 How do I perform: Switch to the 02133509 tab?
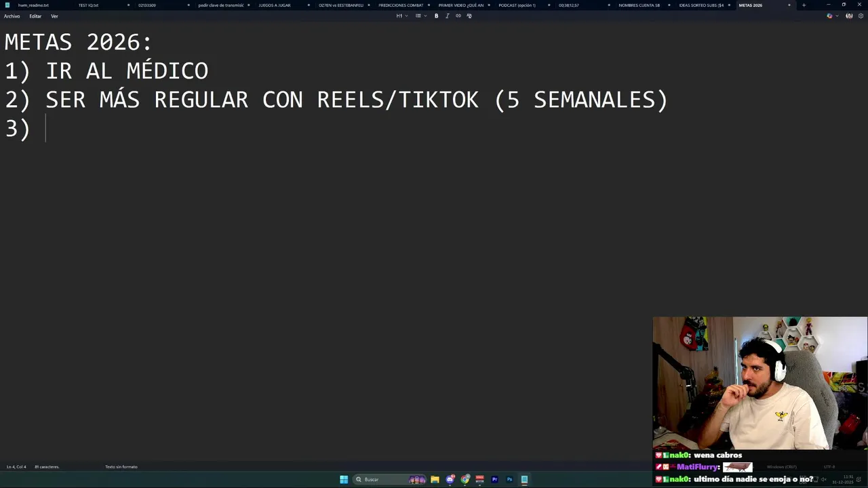click(x=147, y=5)
